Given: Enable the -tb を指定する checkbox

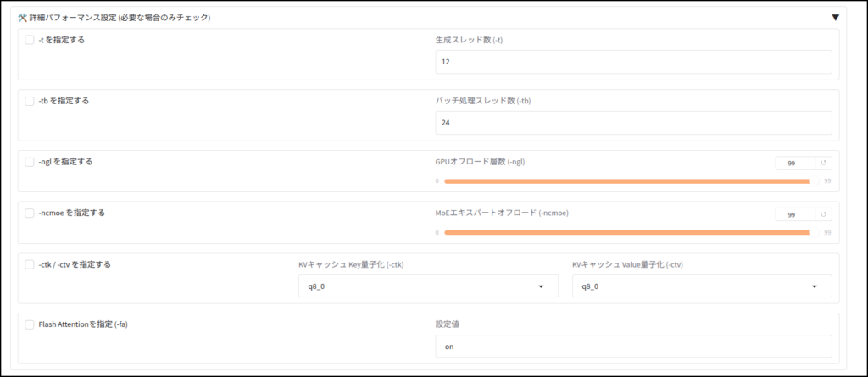Looking at the screenshot, I should [x=30, y=101].
